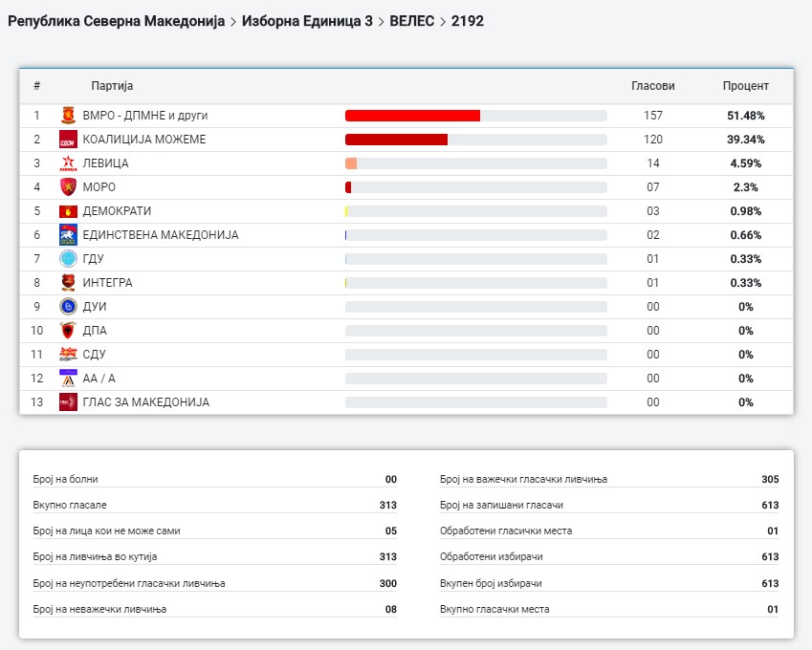Click the Гласови column header

coord(652,86)
